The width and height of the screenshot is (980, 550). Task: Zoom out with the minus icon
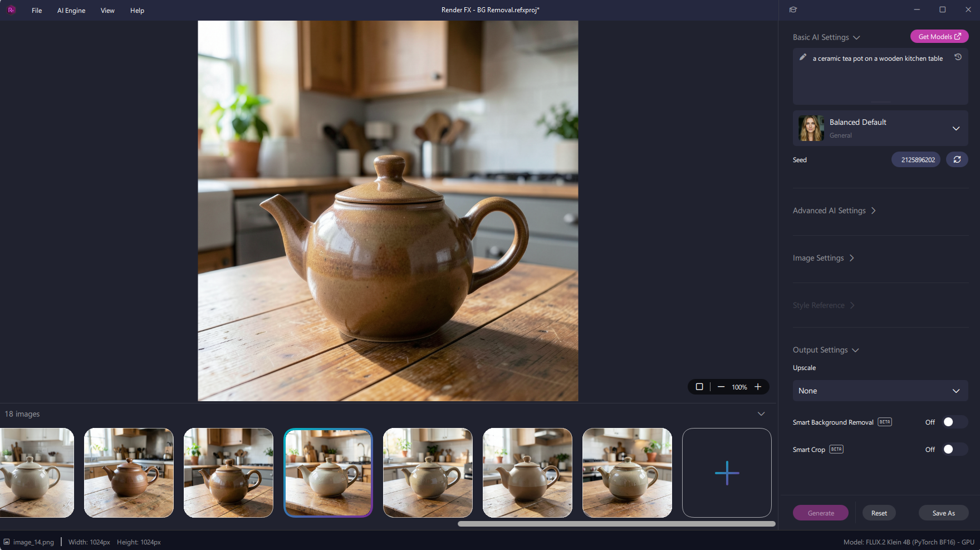721,387
